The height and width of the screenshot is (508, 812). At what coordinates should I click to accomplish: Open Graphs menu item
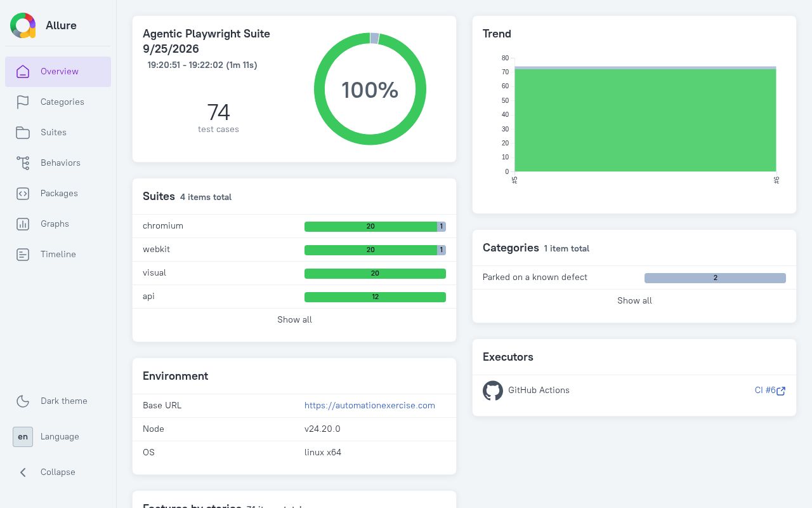pos(58,224)
